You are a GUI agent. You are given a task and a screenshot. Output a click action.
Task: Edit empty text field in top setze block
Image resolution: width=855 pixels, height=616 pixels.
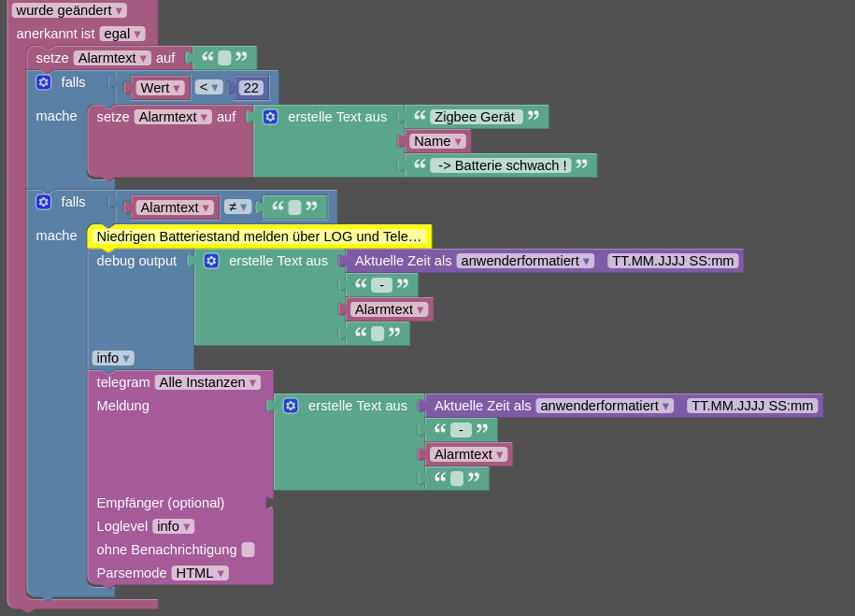click(224, 58)
